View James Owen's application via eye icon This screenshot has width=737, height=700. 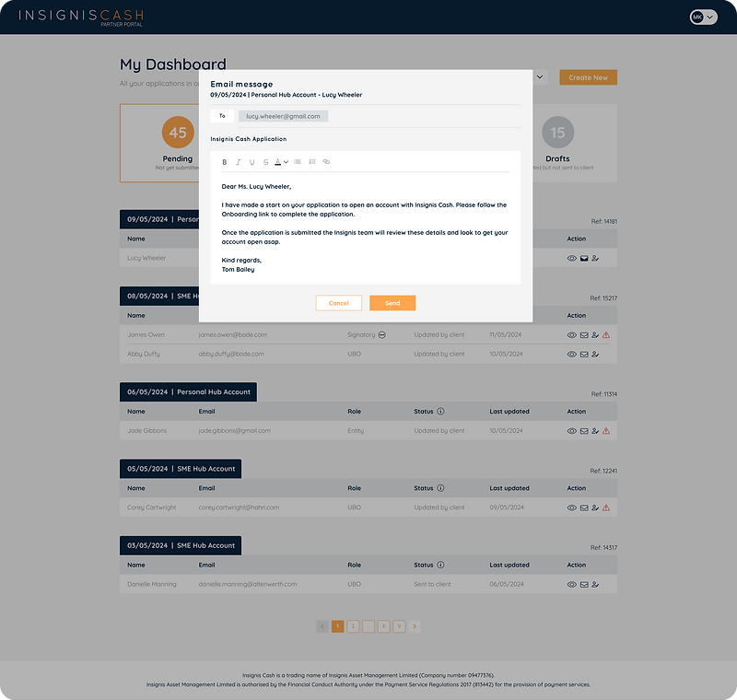[571, 335]
